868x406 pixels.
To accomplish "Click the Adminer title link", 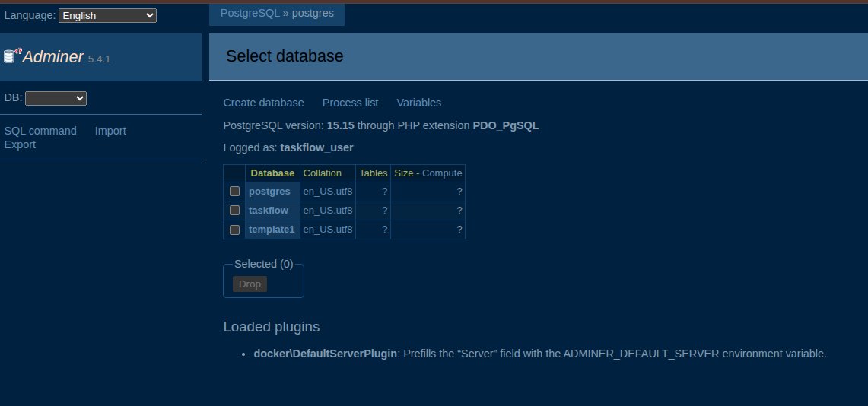I will 53,56.
